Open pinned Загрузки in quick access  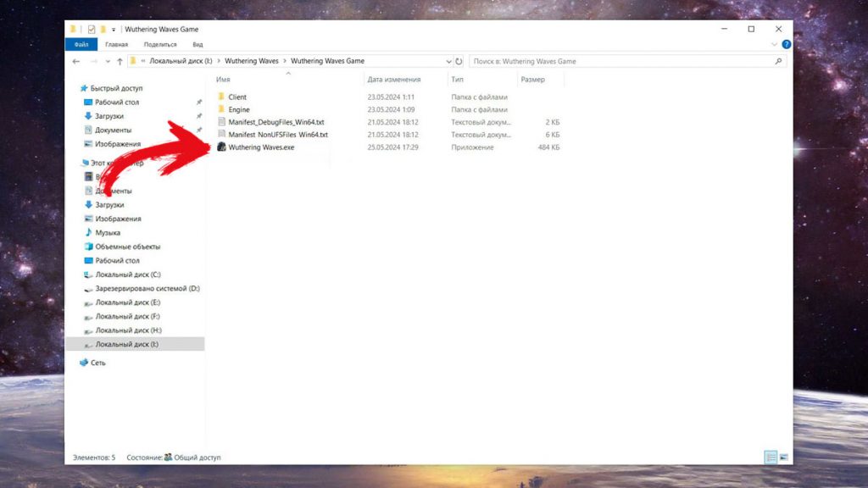[108, 116]
